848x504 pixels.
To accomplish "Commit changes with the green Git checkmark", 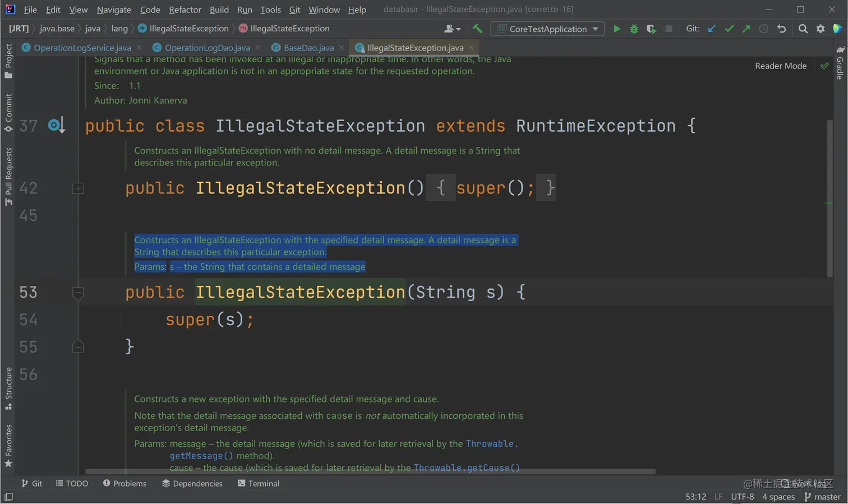I will (x=729, y=29).
